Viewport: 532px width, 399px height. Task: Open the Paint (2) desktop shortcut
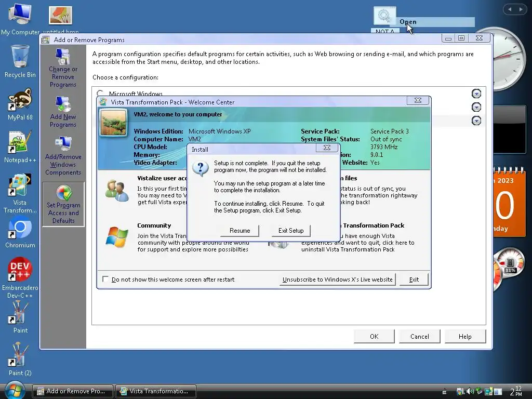(x=20, y=360)
